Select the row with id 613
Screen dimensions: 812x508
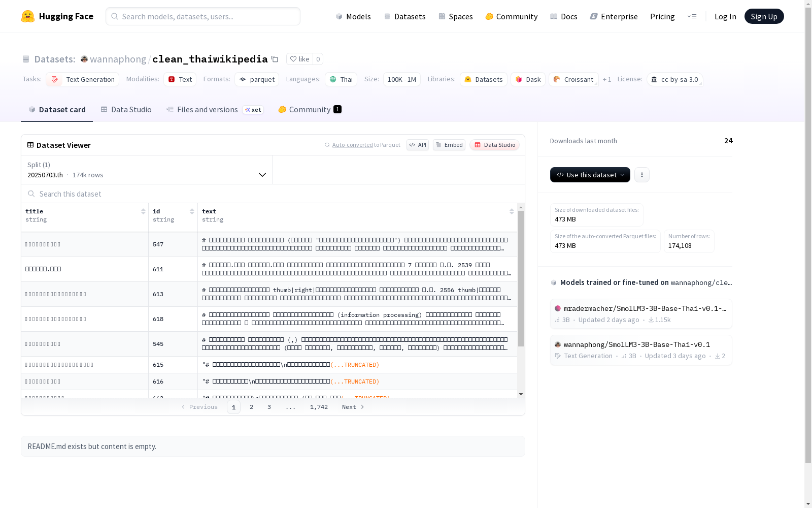[269, 294]
